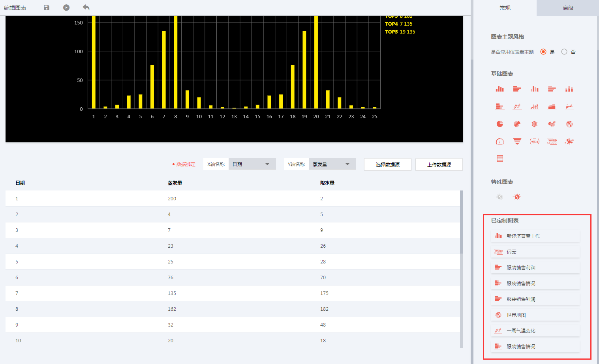Select the funnel chart type

pos(517,141)
